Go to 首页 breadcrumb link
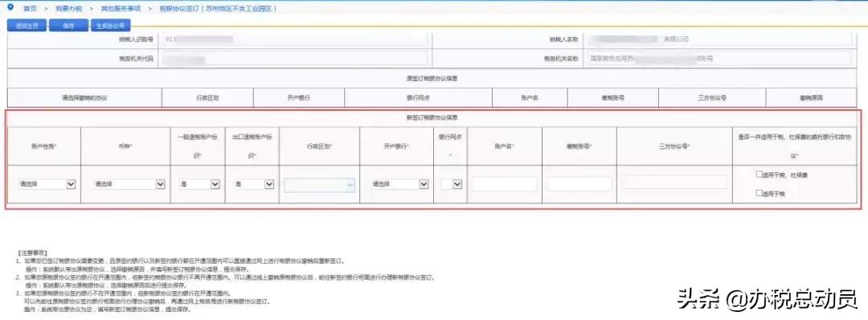The width and height of the screenshot is (868, 320). tap(30, 9)
